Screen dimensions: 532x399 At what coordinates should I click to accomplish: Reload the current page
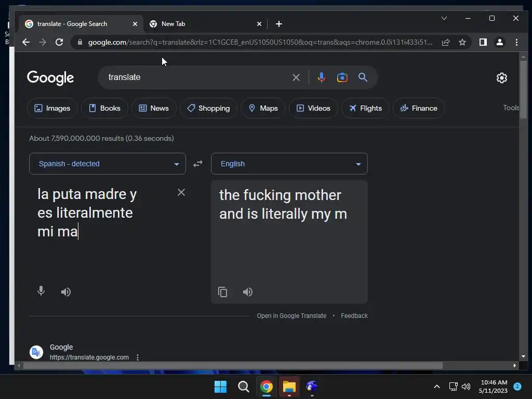tap(59, 42)
